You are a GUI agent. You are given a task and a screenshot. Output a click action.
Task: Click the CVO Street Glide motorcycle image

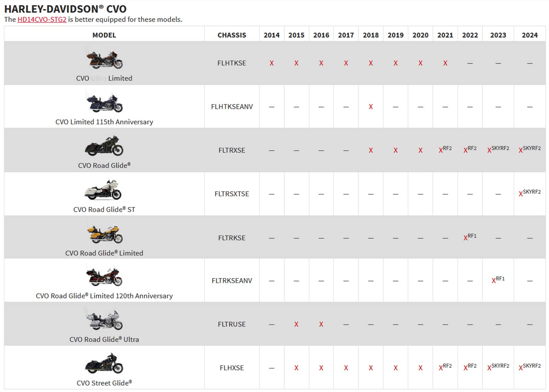pos(104,364)
